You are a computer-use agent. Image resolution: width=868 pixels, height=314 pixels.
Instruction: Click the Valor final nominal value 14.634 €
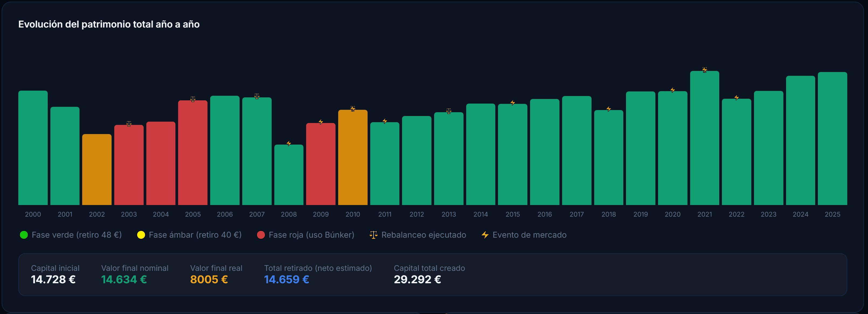click(x=124, y=279)
